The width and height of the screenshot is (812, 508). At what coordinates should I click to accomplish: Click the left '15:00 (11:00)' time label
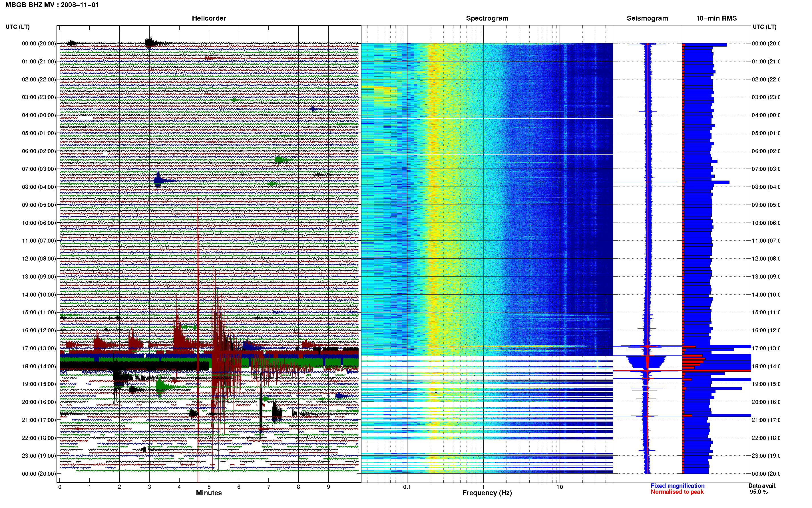coord(39,313)
